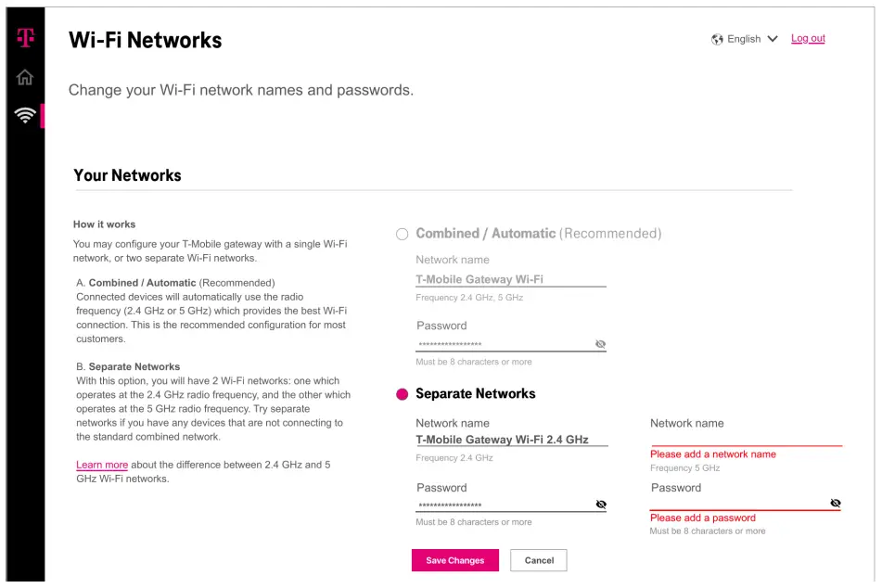The image size is (882, 588).
Task: Select the Wi-Fi icon in the sidebar
Action: [x=25, y=116]
